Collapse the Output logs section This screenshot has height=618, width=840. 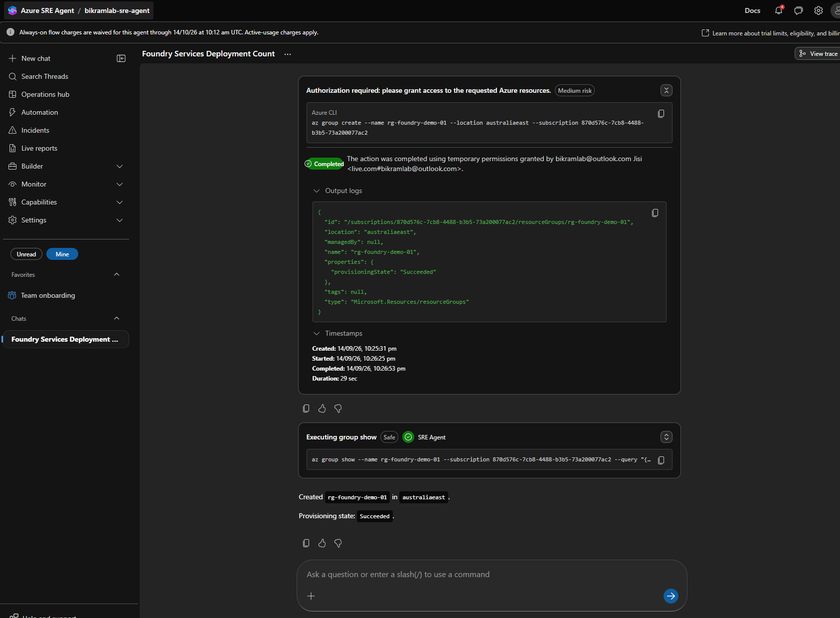click(316, 191)
